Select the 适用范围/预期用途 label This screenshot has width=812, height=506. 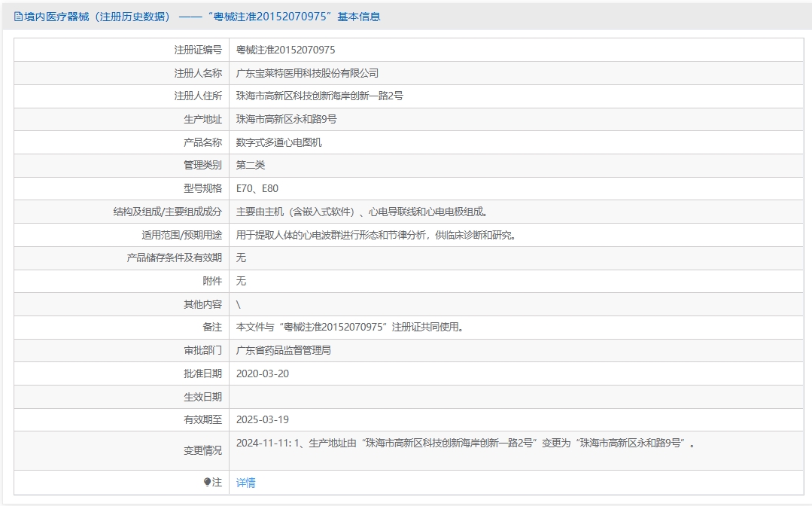(182, 235)
